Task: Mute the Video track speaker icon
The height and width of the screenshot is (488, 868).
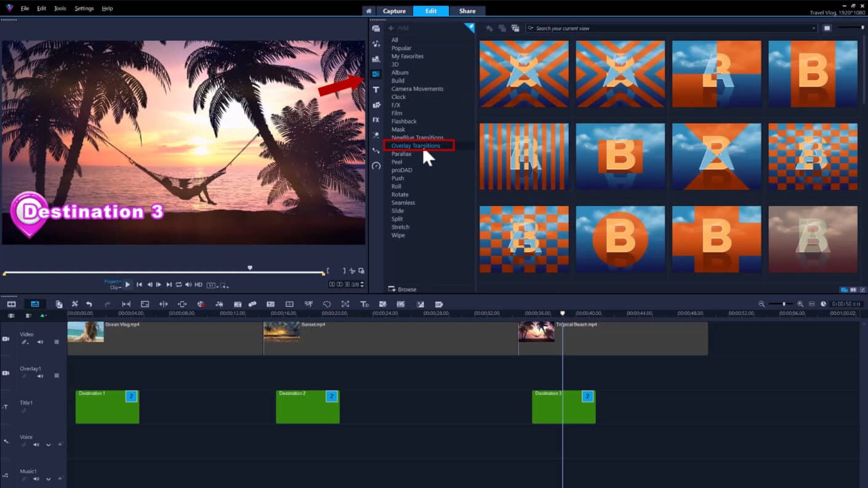Action: pos(41,342)
